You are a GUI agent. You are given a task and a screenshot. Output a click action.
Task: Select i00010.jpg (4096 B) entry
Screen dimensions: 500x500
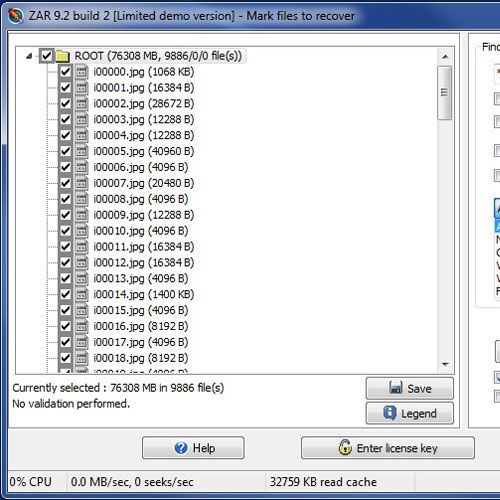(x=141, y=231)
